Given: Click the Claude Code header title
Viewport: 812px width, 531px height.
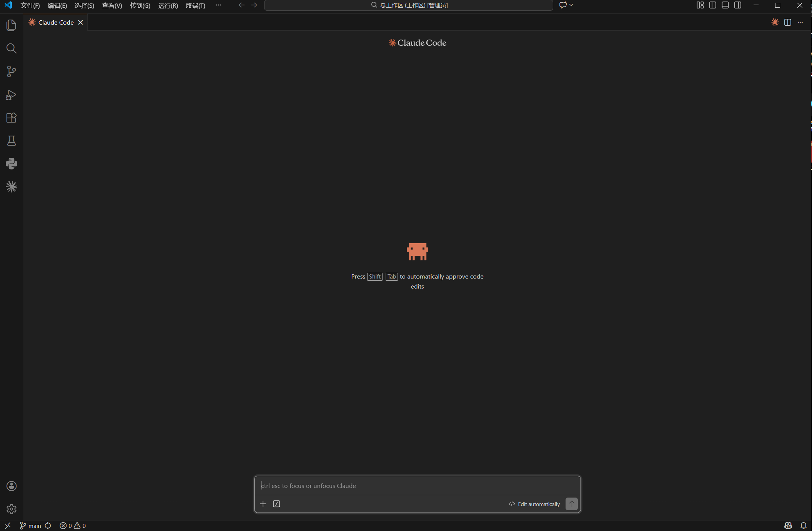Looking at the screenshot, I should (x=418, y=43).
